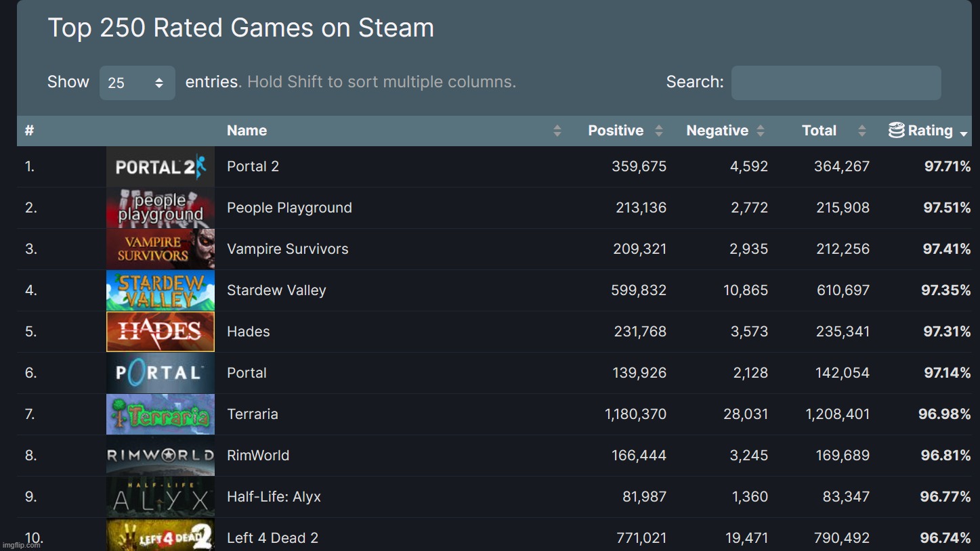
Task: Sort the table by the Name column header
Action: pos(247,130)
